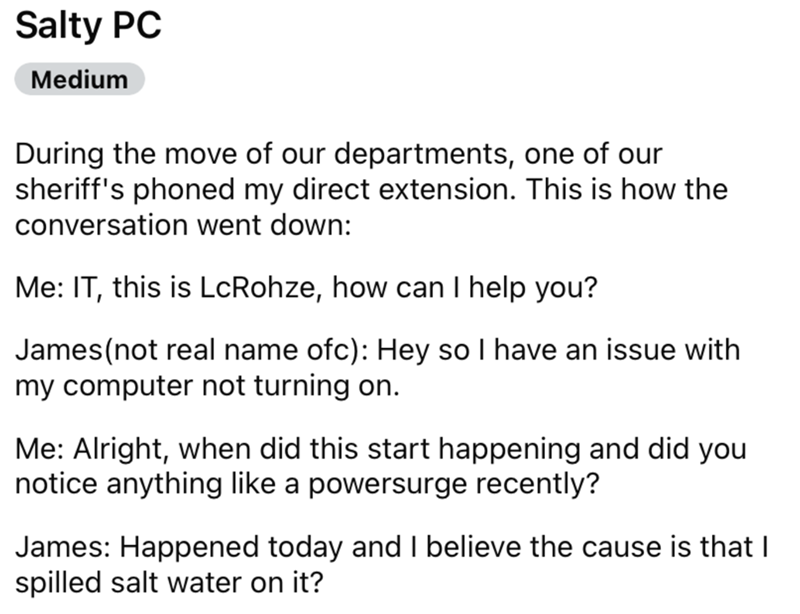Click the phrase "how can I help you?"
800x614 pixels.
[465, 288]
